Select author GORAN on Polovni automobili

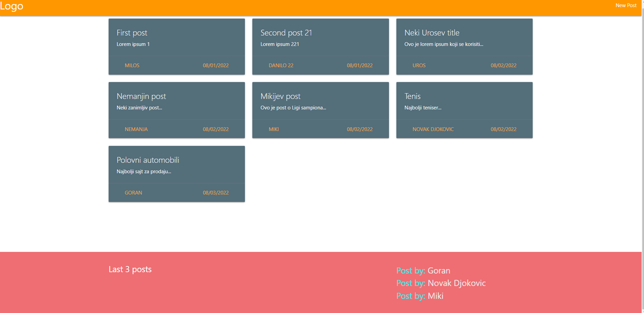click(133, 192)
